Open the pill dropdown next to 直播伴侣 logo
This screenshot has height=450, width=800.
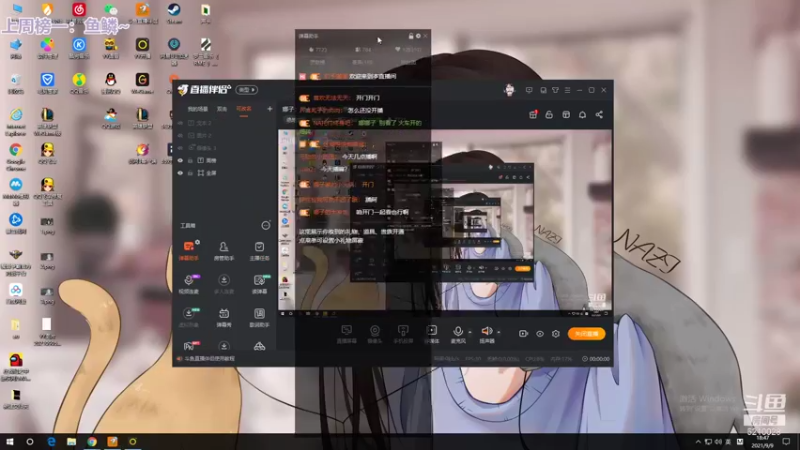[246, 90]
